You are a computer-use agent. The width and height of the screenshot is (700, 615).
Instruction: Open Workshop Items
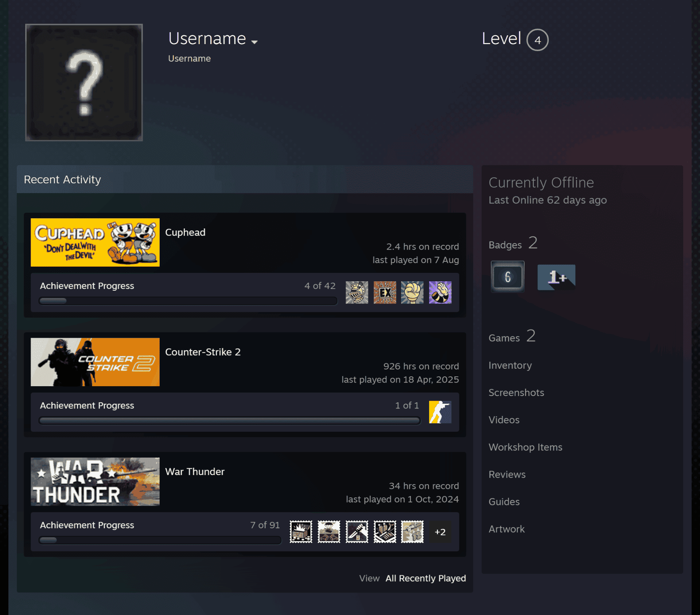525,447
